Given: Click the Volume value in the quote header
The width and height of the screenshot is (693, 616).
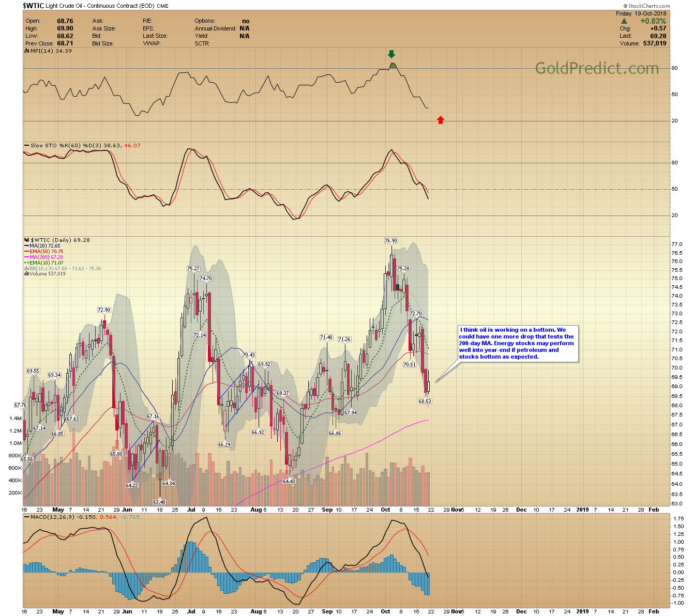Looking at the screenshot, I should 654,43.
